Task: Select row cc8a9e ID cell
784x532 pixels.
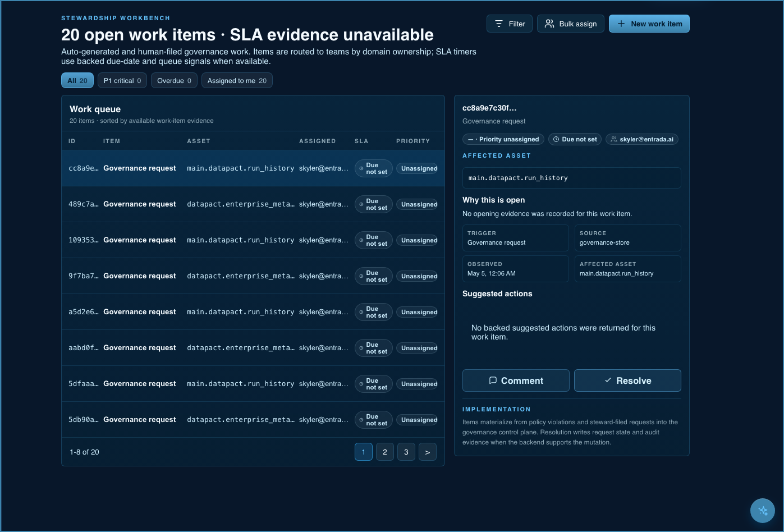Action: point(84,168)
